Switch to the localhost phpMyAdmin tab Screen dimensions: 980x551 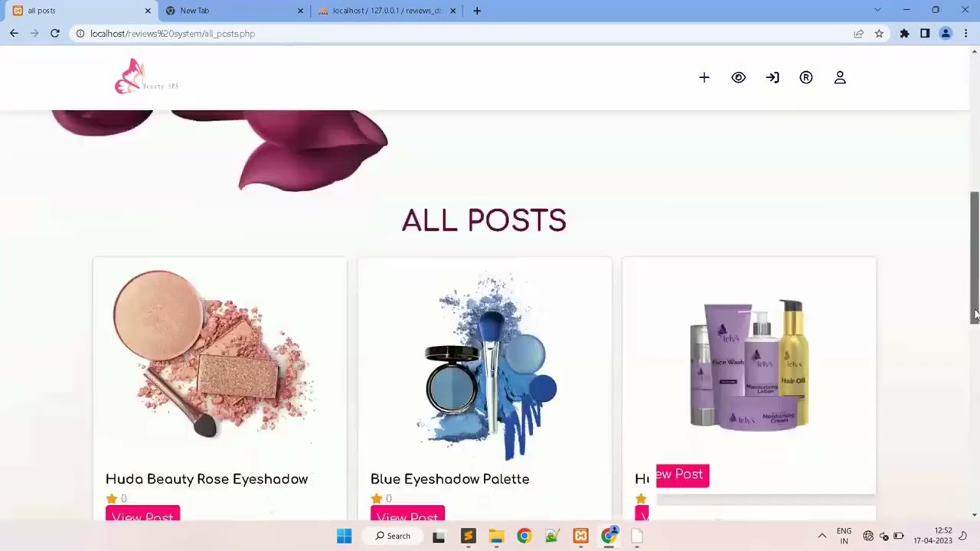[x=387, y=11]
